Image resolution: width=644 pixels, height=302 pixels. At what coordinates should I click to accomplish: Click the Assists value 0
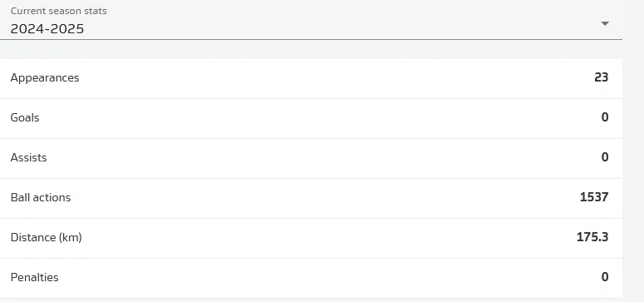(x=605, y=157)
